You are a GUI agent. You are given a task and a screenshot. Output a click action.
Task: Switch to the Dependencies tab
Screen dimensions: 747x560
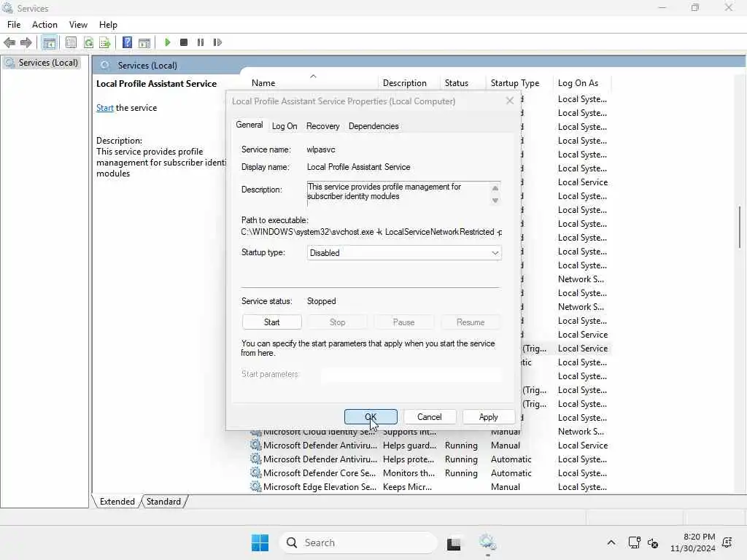click(x=373, y=126)
